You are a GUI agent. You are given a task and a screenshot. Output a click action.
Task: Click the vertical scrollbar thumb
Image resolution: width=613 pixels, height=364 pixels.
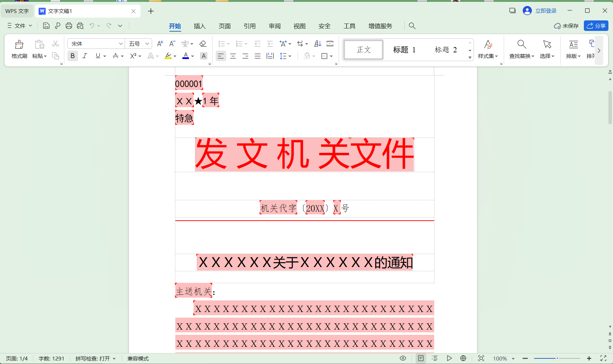tap(610, 108)
